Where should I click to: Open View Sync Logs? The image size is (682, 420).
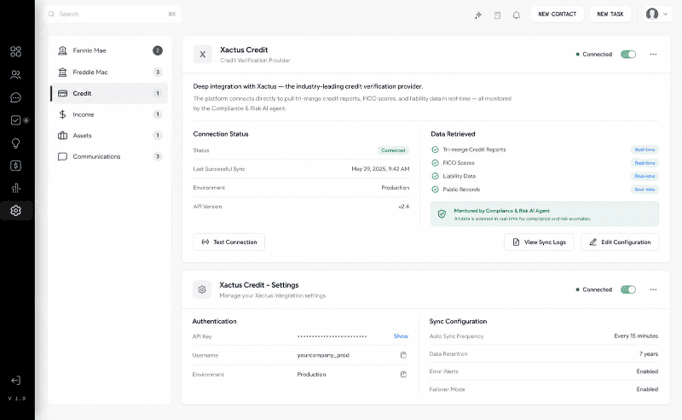[x=539, y=242]
